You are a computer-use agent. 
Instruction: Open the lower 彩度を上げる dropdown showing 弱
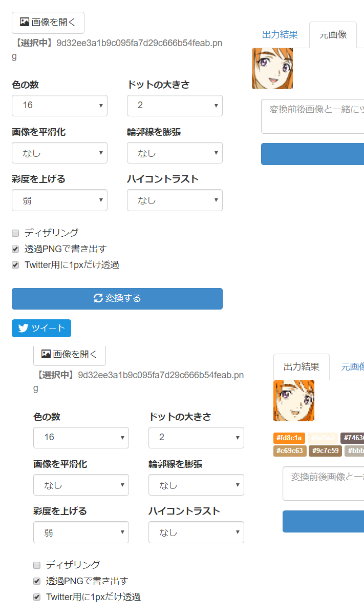click(x=81, y=532)
